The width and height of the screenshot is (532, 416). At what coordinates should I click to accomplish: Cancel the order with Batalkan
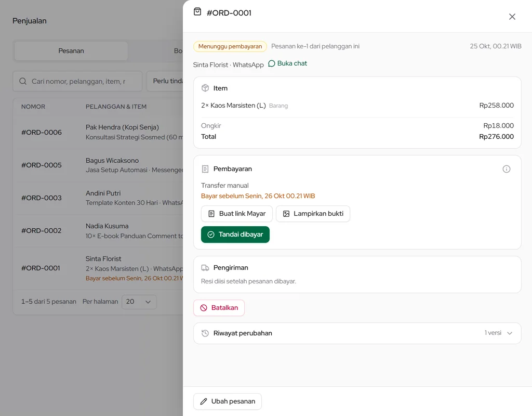coord(219,308)
